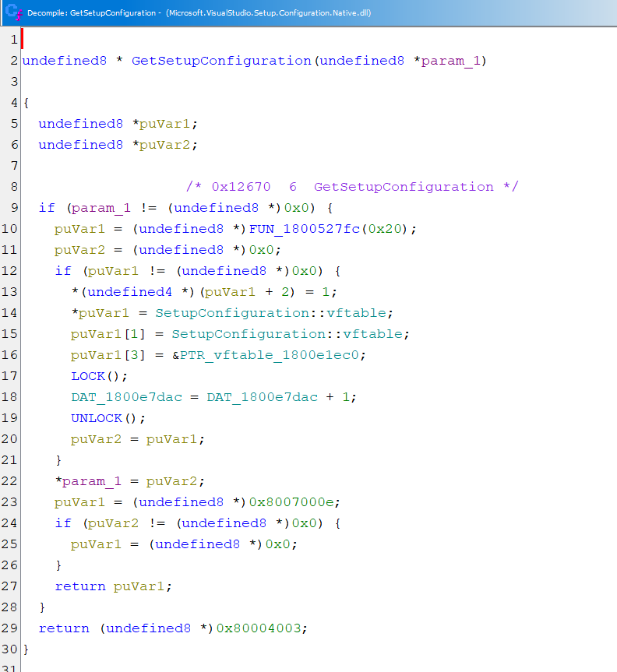Click the LOCK() call on line 17
The image size is (617, 672).
point(99,376)
